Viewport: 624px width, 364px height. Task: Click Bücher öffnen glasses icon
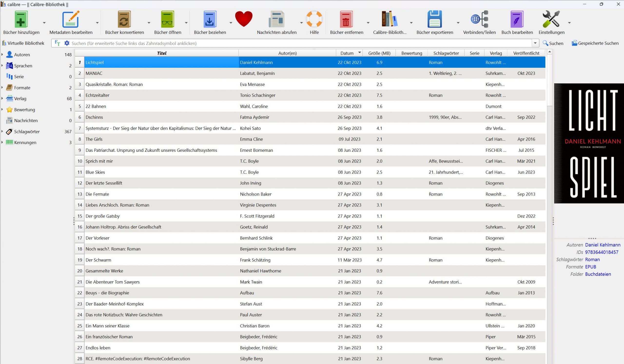point(167,19)
